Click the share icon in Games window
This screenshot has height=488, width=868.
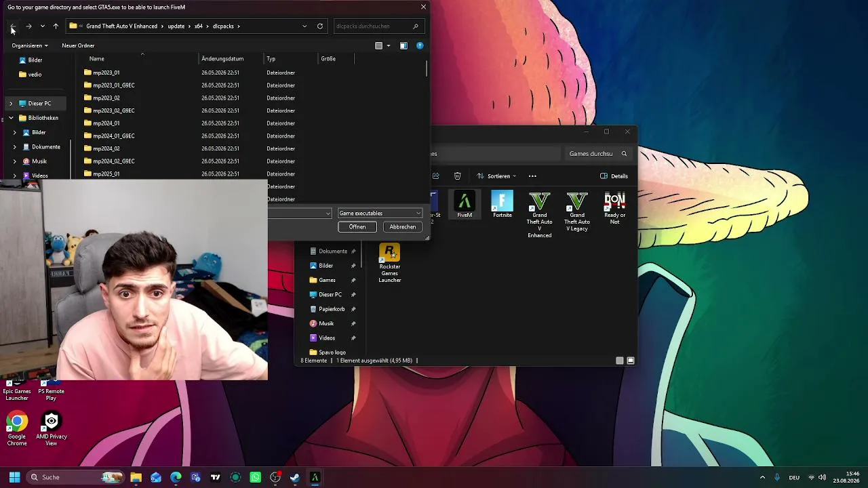tap(436, 176)
